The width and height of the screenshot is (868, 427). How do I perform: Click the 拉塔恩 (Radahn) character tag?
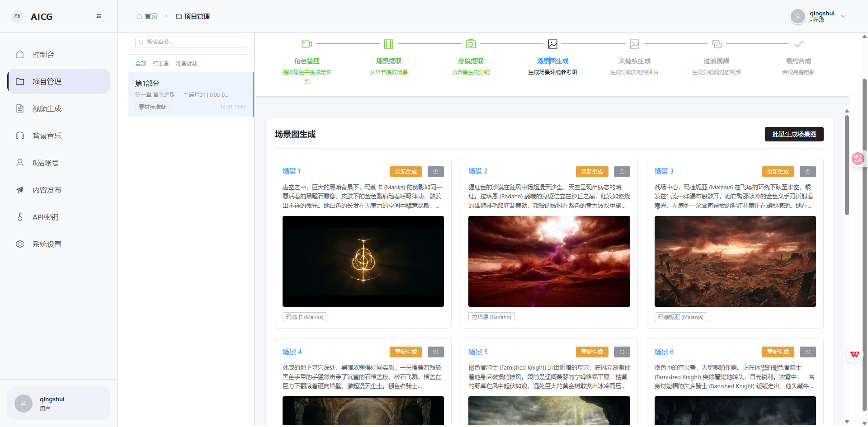(491, 317)
